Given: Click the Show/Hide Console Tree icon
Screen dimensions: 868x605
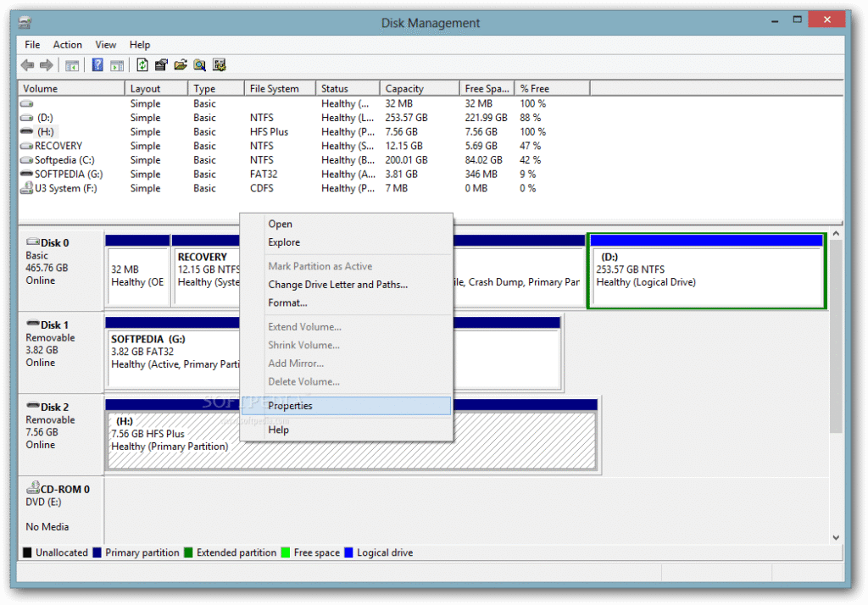Looking at the screenshot, I should [72, 65].
